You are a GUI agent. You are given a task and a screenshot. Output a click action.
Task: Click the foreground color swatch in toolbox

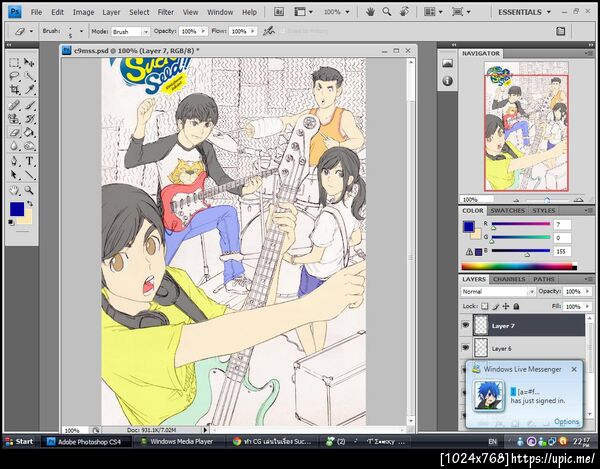coord(16,209)
